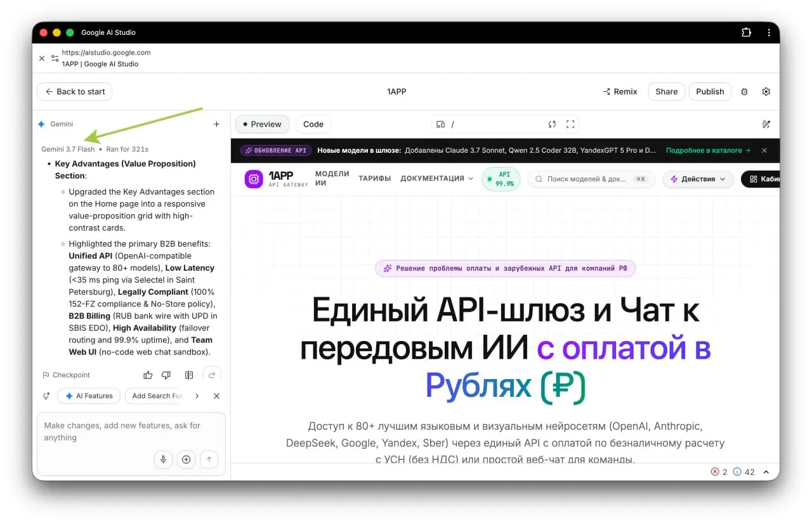Click the Gemini sparkle label
812x523 pixels.
[55, 124]
